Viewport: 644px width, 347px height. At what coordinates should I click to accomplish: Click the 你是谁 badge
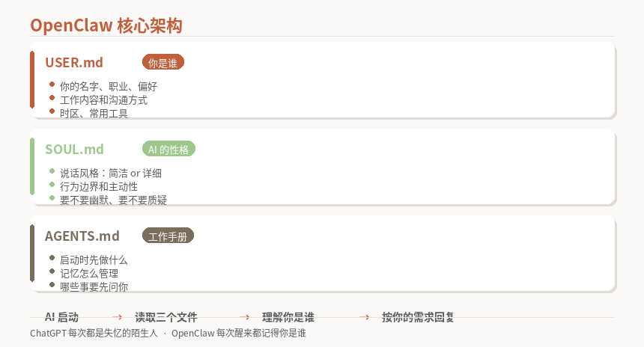(162, 63)
